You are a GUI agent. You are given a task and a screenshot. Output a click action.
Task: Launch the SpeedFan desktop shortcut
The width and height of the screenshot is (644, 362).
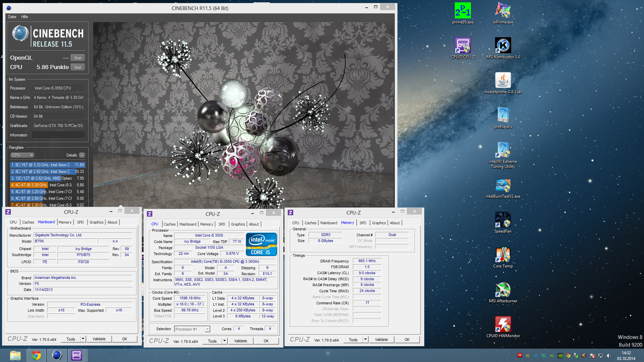(x=503, y=223)
